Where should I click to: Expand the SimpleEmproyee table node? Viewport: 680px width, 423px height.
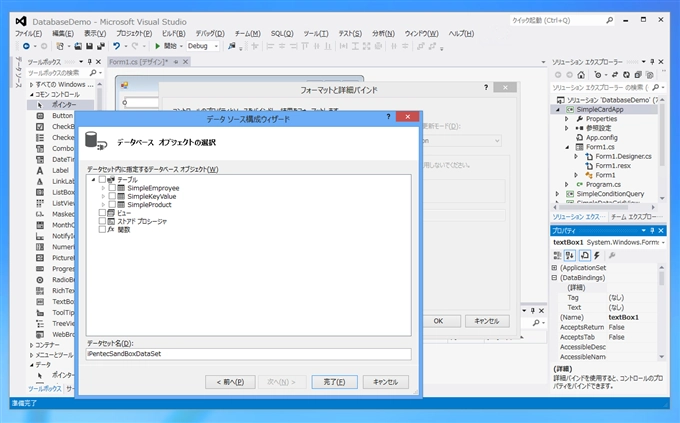(x=103, y=188)
